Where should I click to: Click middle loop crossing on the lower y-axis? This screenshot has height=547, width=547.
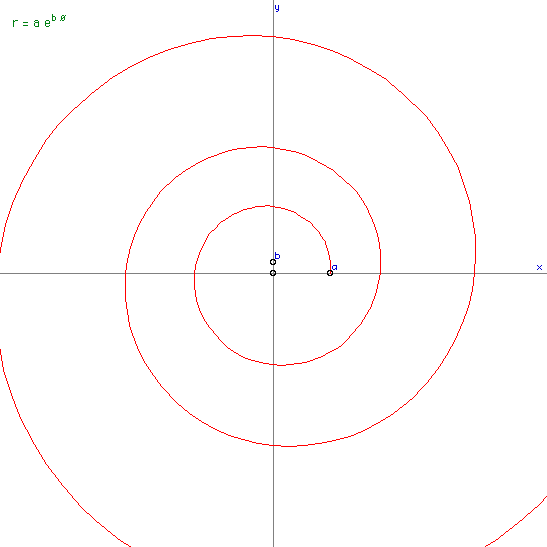274,445
